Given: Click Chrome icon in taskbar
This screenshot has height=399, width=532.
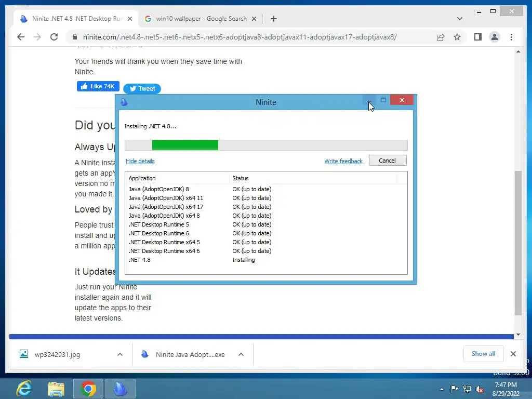Looking at the screenshot, I should (88, 389).
